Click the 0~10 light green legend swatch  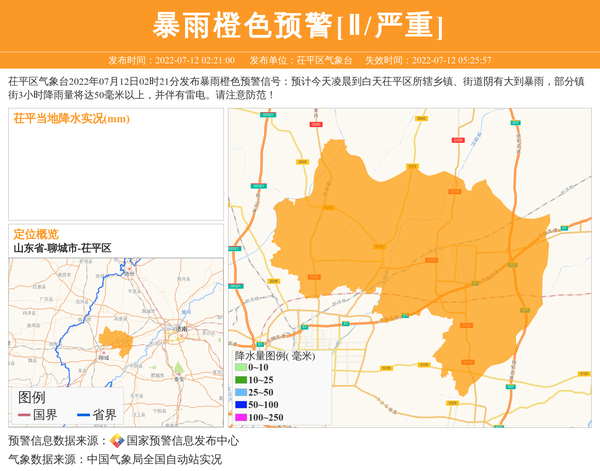coord(240,369)
